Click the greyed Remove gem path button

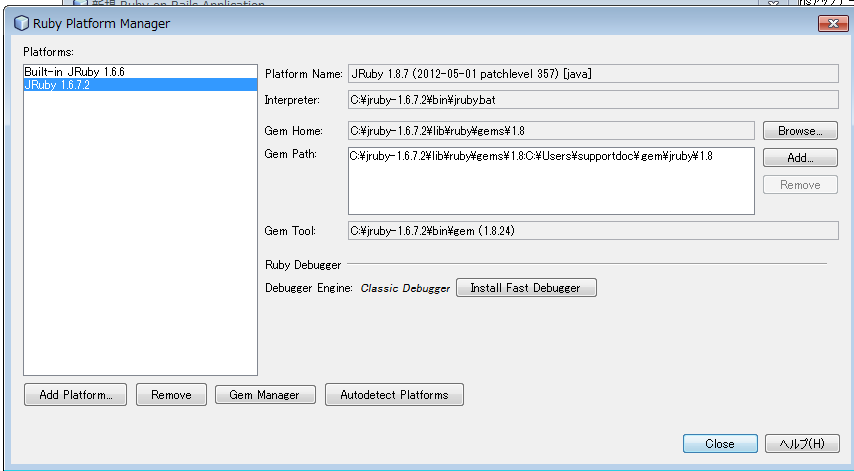coord(800,185)
